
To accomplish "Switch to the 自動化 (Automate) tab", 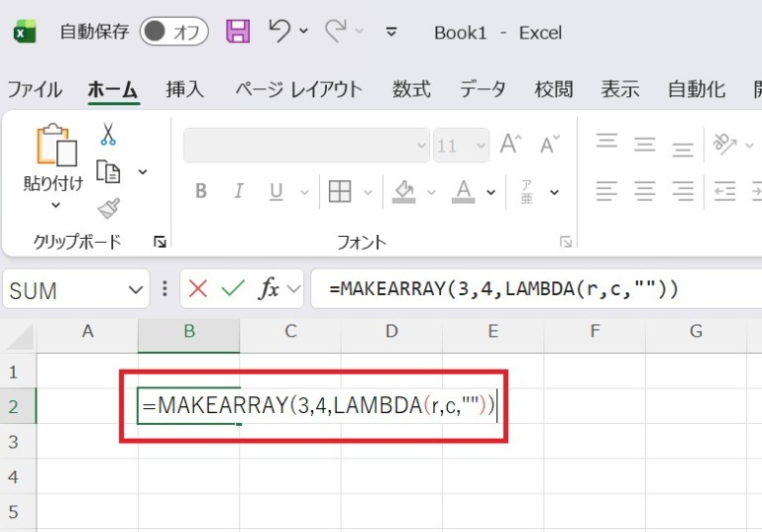I will 697,89.
